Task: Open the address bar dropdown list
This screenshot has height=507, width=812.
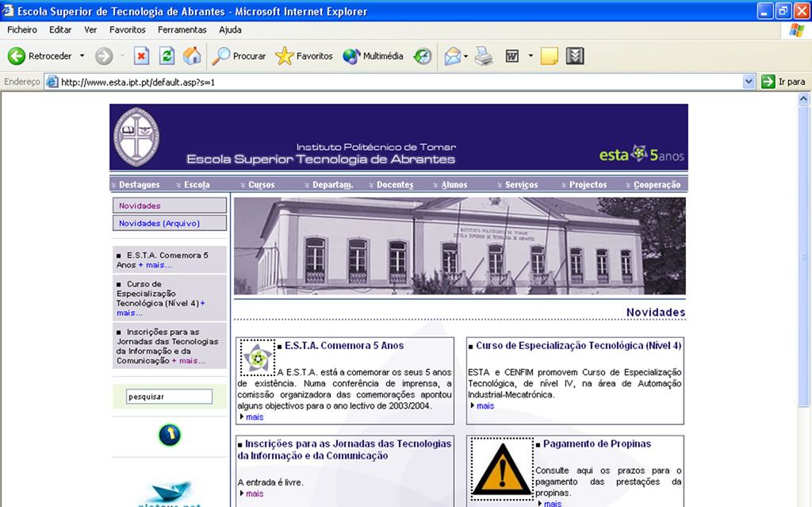Action: click(749, 82)
